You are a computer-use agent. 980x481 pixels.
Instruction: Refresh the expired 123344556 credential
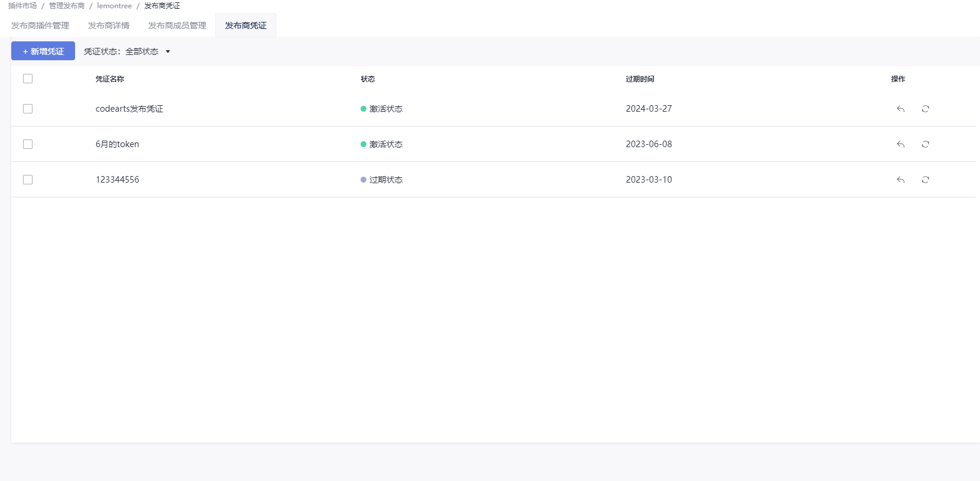(925, 180)
